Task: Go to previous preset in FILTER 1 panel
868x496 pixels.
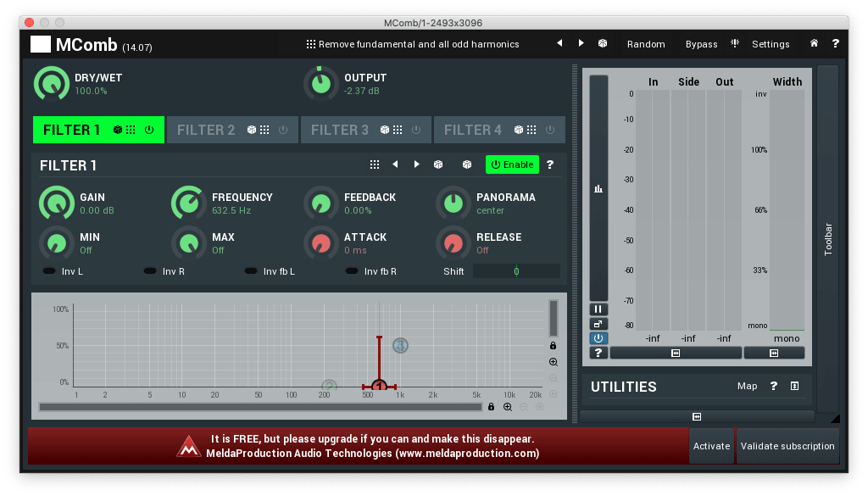Action: click(395, 164)
